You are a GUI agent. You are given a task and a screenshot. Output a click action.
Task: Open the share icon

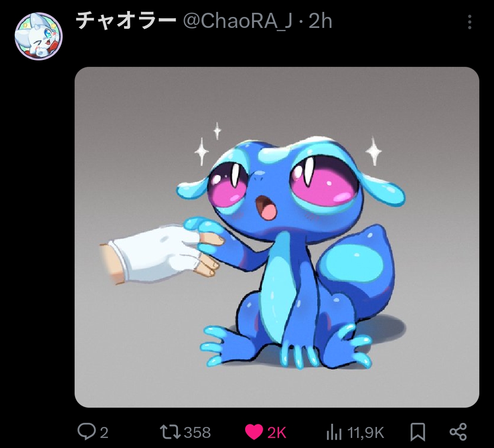pyautogui.click(x=458, y=432)
